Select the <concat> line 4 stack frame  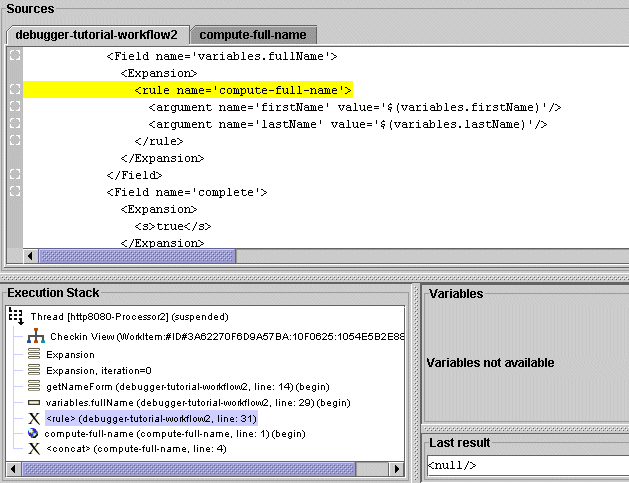coord(136,448)
